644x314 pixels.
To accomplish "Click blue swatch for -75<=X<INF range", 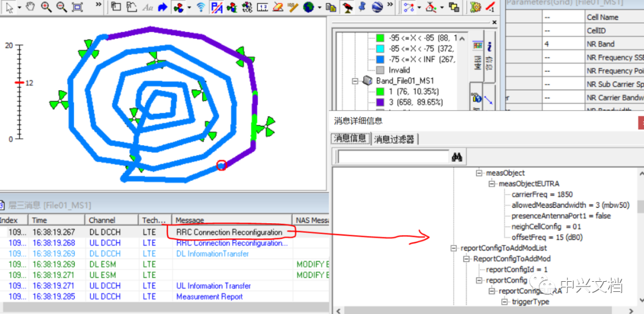I will pos(380,59).
